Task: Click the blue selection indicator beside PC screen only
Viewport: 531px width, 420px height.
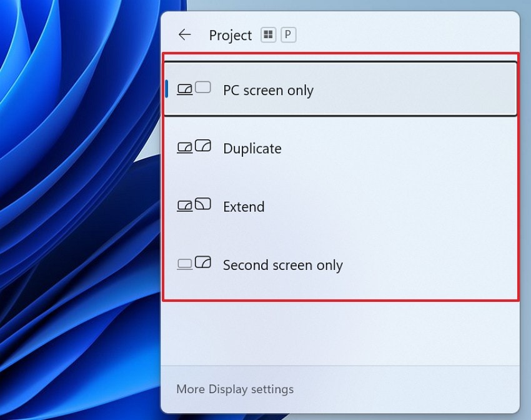Action: tap(166, 89)
